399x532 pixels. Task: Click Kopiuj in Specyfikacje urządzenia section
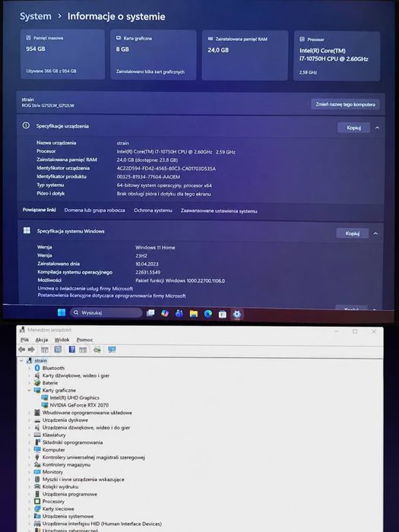pos(353,128)
